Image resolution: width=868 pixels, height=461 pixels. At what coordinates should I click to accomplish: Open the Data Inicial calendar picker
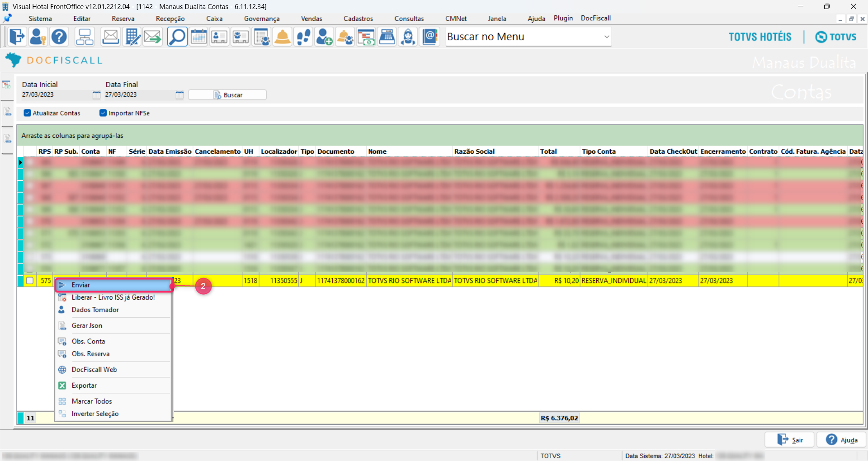point(96,95)
